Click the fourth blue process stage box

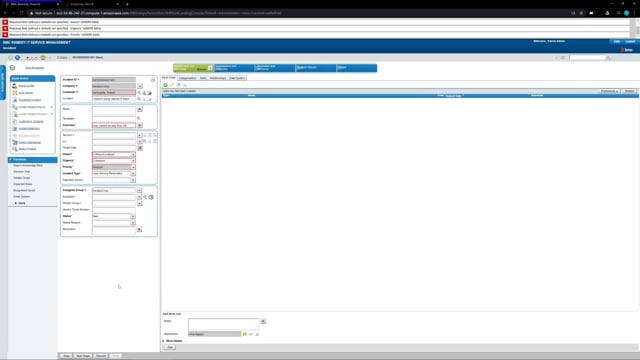pyautogui.click(x=316, y=68)
